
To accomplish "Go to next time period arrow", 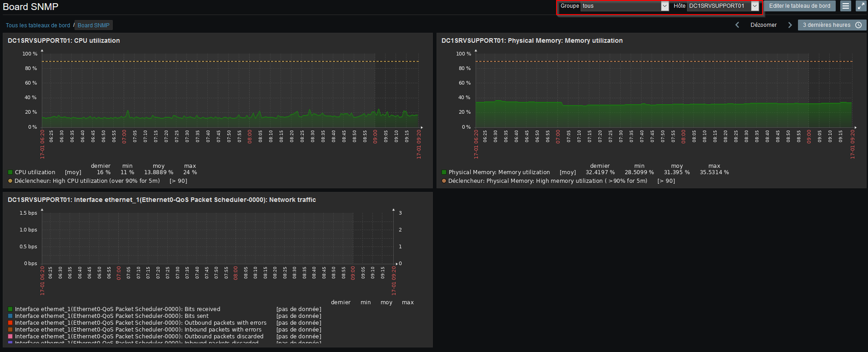I will [790, 25].
